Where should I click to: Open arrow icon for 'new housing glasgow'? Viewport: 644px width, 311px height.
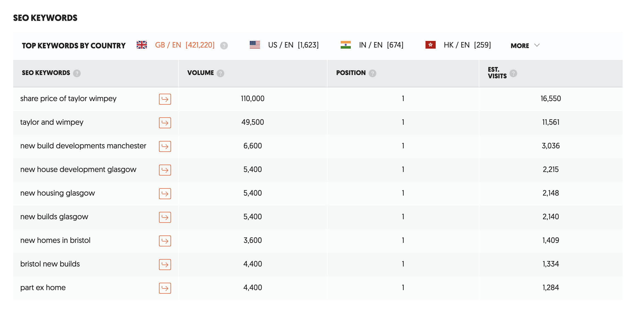[x=165, y=194]
